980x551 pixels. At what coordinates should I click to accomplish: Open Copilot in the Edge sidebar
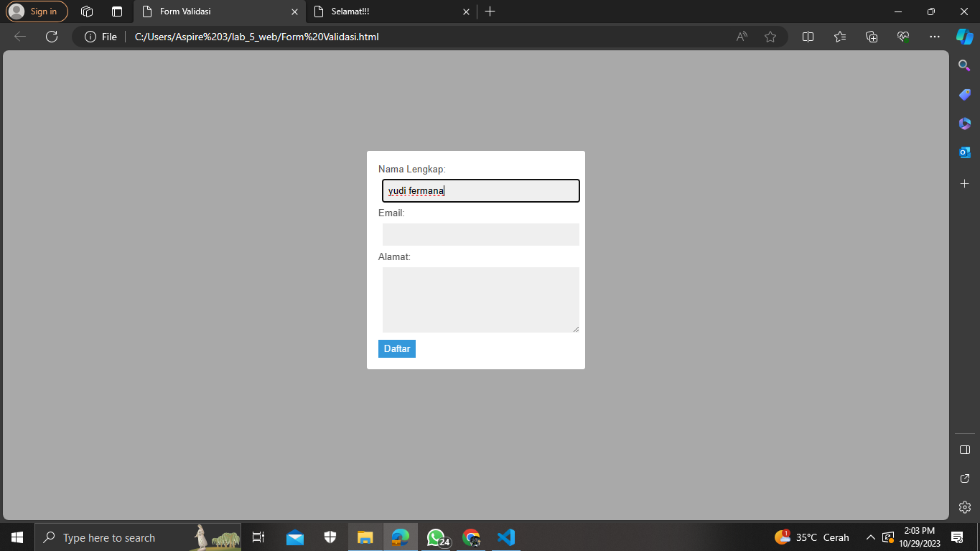click(964, 37)
